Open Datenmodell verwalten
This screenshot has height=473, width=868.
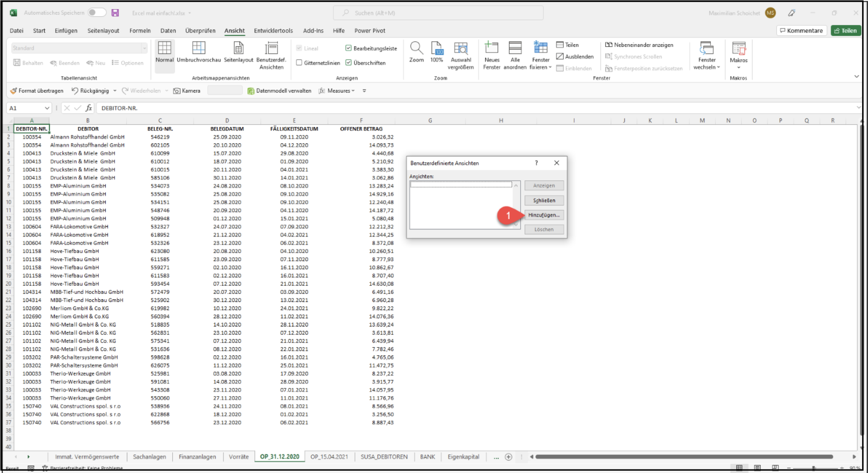point(280,90)
